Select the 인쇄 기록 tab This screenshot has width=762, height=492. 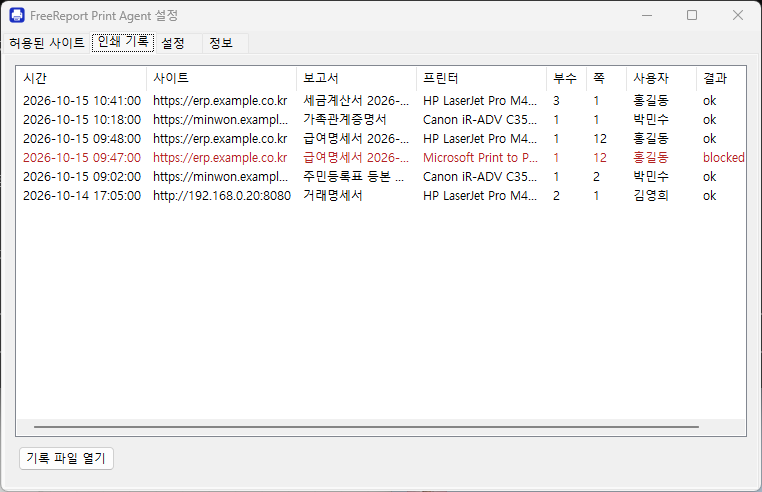[123, 42]
